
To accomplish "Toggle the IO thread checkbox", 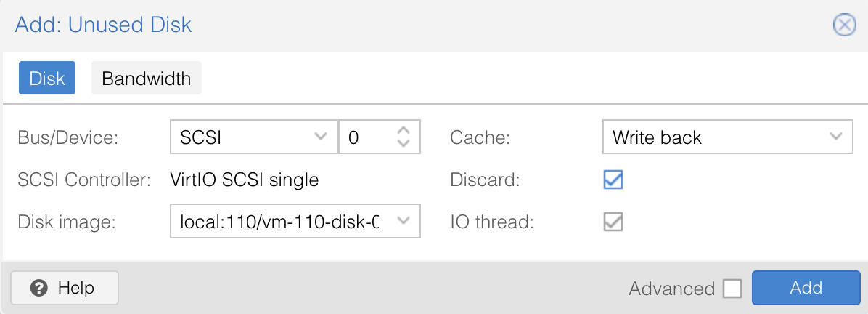I will point(613,222).
